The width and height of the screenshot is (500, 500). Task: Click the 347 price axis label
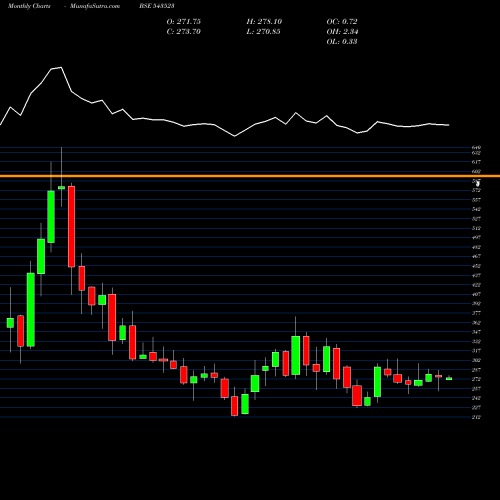pos(476,332)
